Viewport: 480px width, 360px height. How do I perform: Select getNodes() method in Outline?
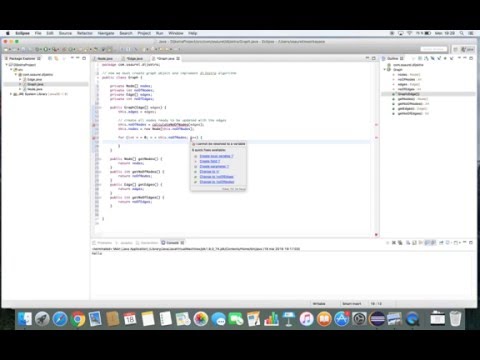tap(410, 99)
